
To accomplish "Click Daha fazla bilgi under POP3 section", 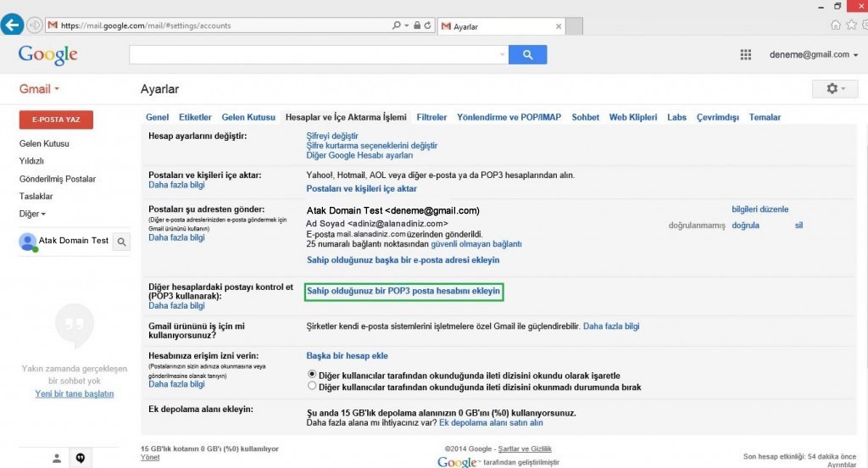I will tap(176, 306).
